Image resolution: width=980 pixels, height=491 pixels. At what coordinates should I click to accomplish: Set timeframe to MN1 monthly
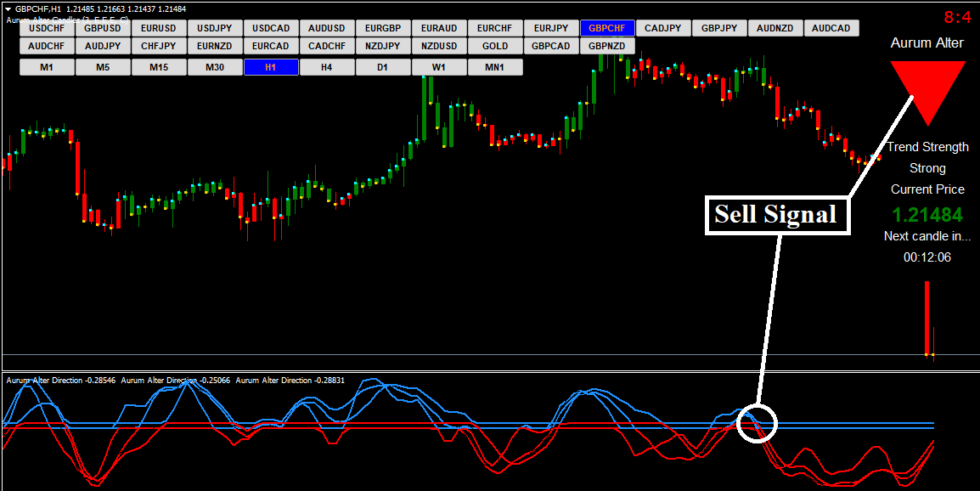(495, 67)
